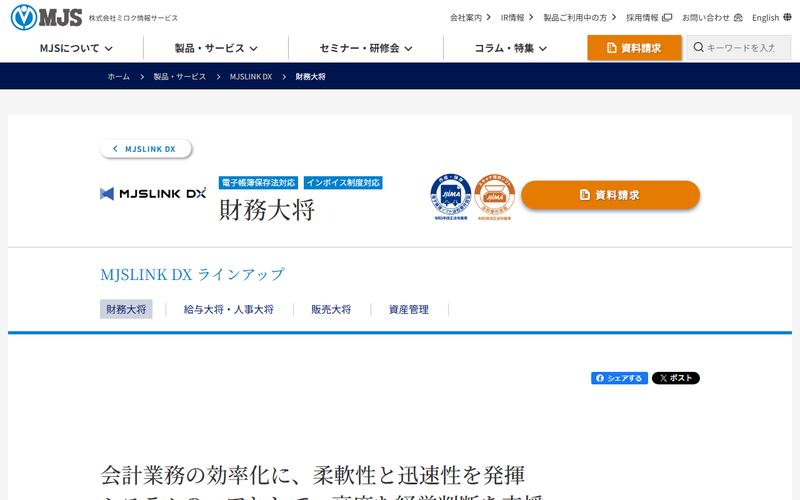Expand the コラム・特集 menu
This screenshot has height=500, width=800.
click(510, 48)
